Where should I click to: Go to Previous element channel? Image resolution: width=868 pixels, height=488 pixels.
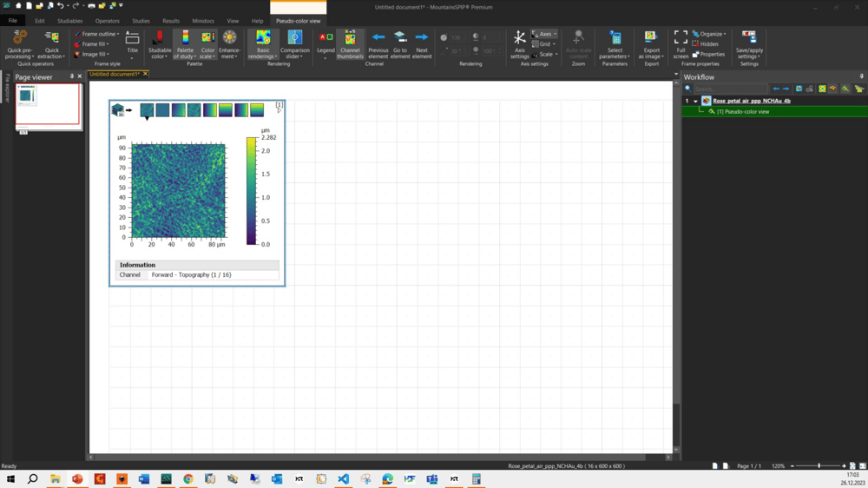[x=378, y=44]
